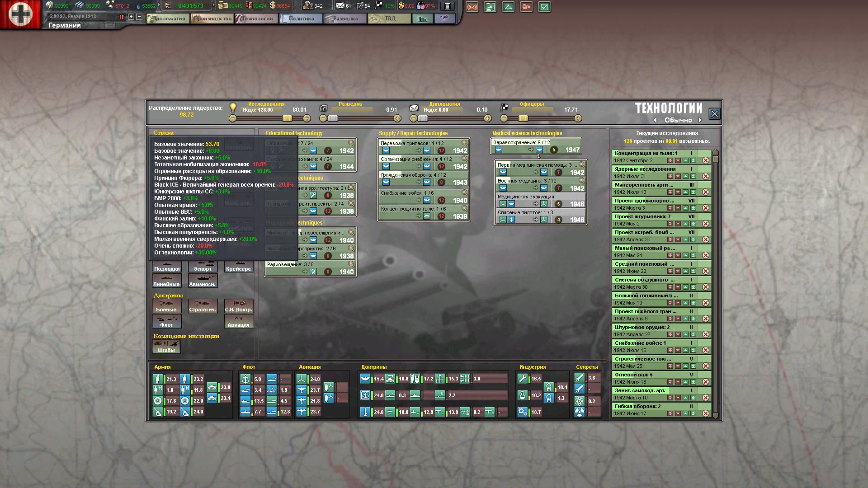The image size is (868, 488).
Task: Pause the game with the pause button
Action: 121,17
